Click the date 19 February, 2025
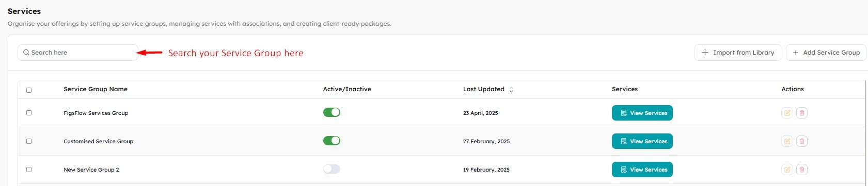The height and width of the screenshot is (186, 868). pyautogui.click(x=486, y=170)
